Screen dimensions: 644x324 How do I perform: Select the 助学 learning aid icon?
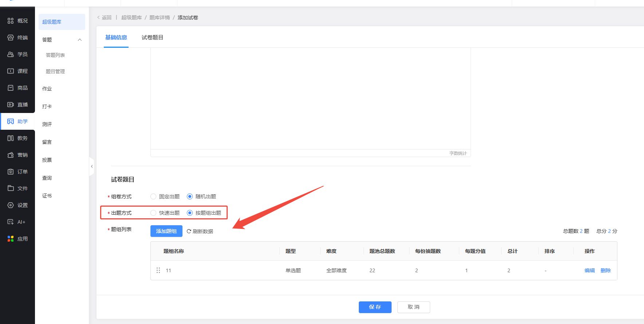coord(11,121)
